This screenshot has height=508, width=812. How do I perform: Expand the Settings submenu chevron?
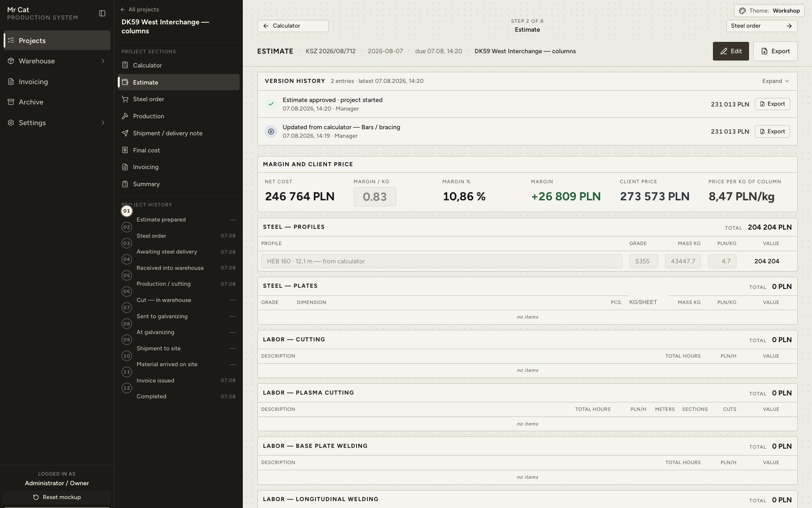pos(103,123)
